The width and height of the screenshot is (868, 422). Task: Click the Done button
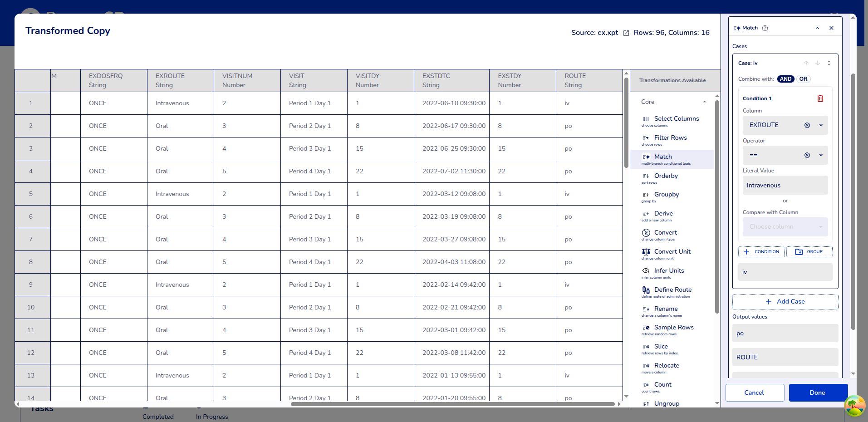818,393
